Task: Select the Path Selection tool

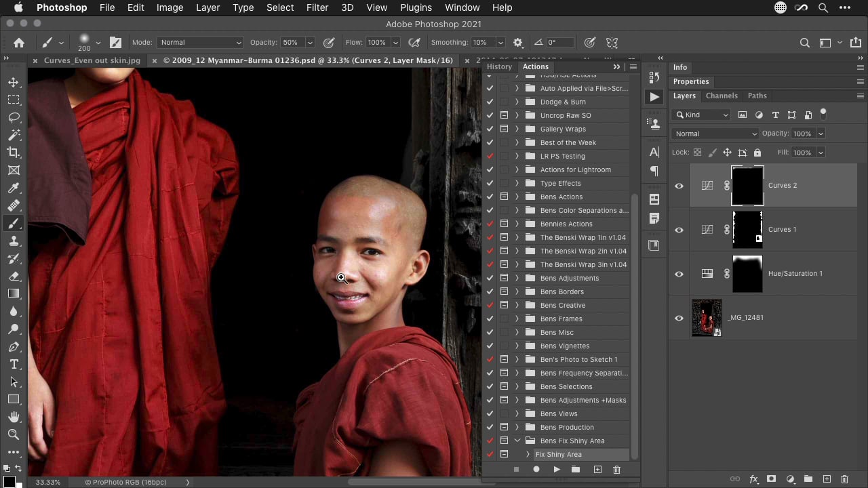Action: click(x=14, y=382)
